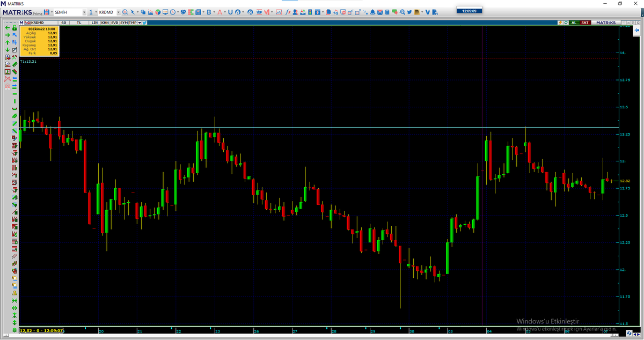Click the Twitter bird icon in top toolbar
The height and width of the screenshot is (340, 644).
[x=409, y=12]
